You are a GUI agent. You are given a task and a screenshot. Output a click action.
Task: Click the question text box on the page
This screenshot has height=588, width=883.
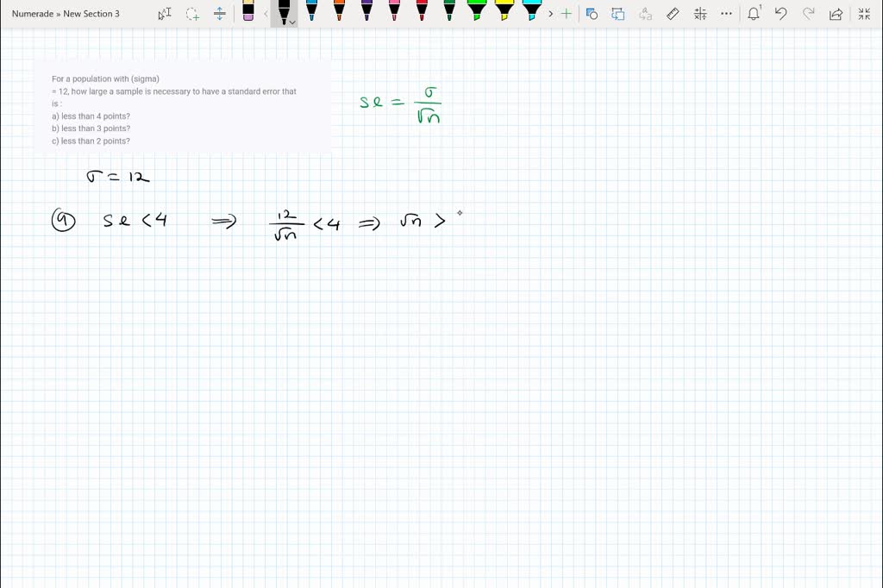(182, 109)
